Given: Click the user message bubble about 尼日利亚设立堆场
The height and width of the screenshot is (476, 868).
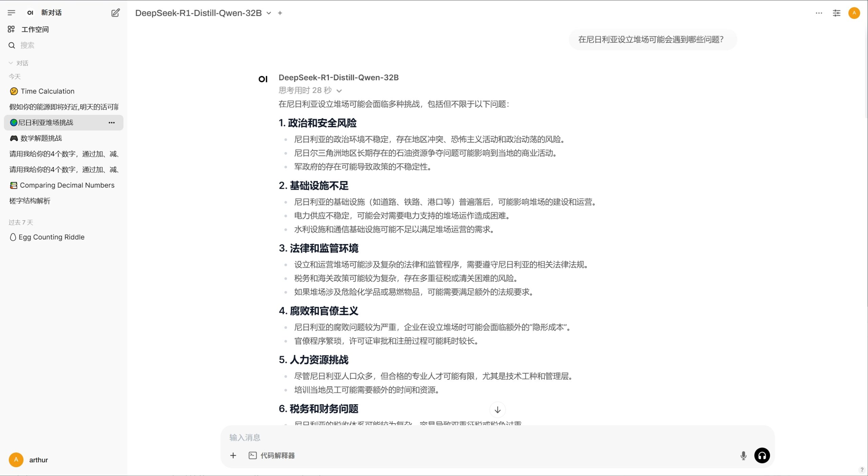Looking at the screenshot, I should coord(653,40).
